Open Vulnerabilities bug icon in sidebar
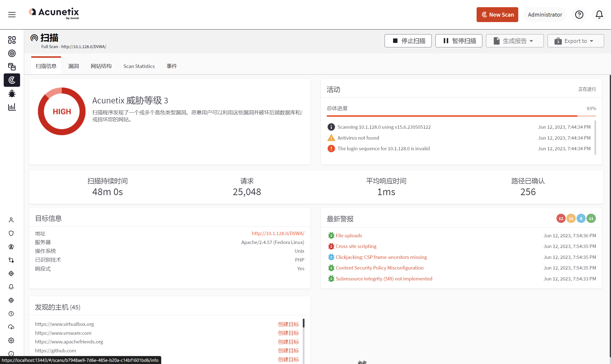The image size is (611, 364). 12,93
